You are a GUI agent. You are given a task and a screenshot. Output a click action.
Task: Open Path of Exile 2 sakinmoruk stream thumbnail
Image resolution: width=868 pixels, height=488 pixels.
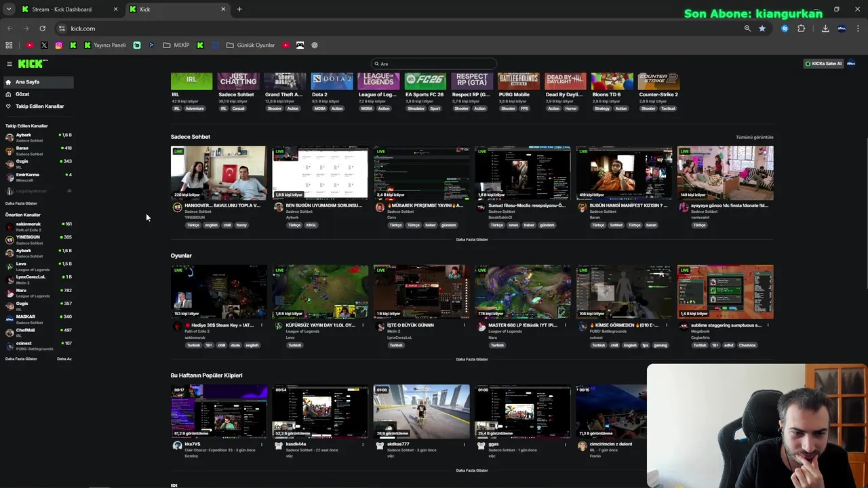click(x=218, y=291)
